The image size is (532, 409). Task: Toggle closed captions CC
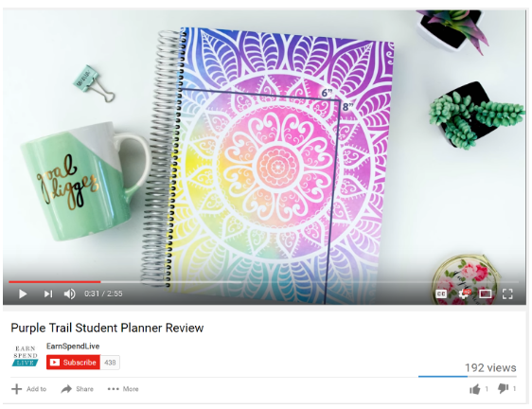[x=441, y=293]
